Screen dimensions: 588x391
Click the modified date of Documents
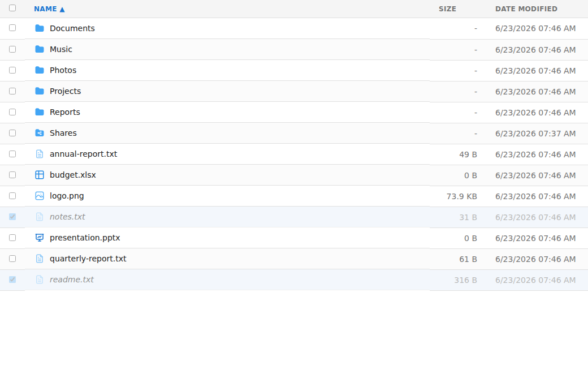point(535,28)
